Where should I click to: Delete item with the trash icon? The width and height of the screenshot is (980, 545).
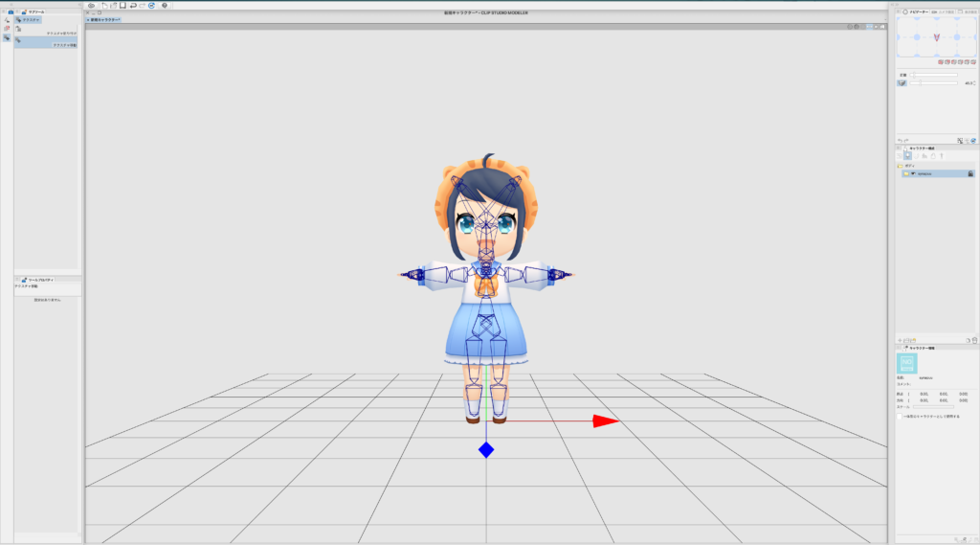pyautogui.click(x=974, y=340)
